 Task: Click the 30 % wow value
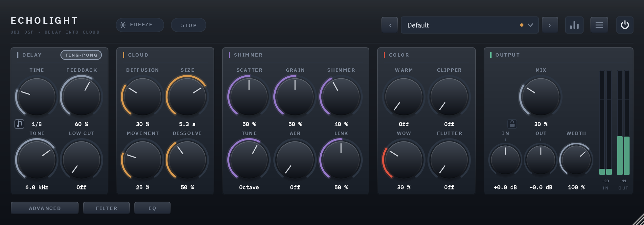click(x=403, y=187)
